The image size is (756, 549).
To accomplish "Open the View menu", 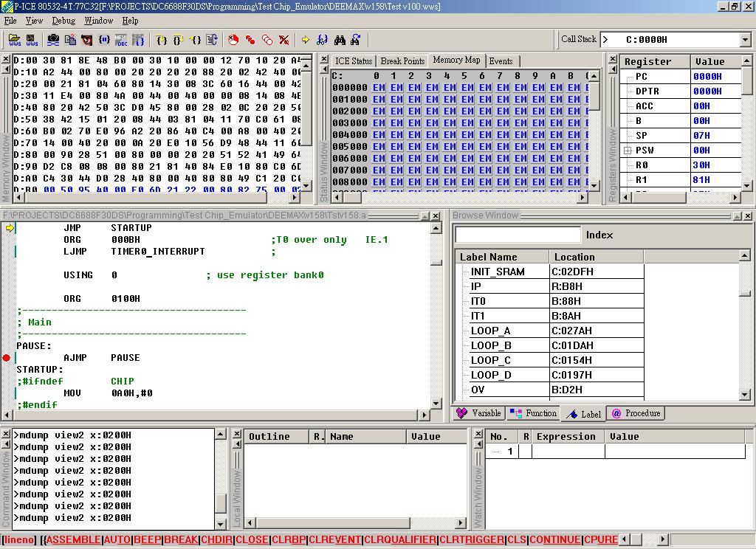I will pyautogui.click(x=34, y=21).
